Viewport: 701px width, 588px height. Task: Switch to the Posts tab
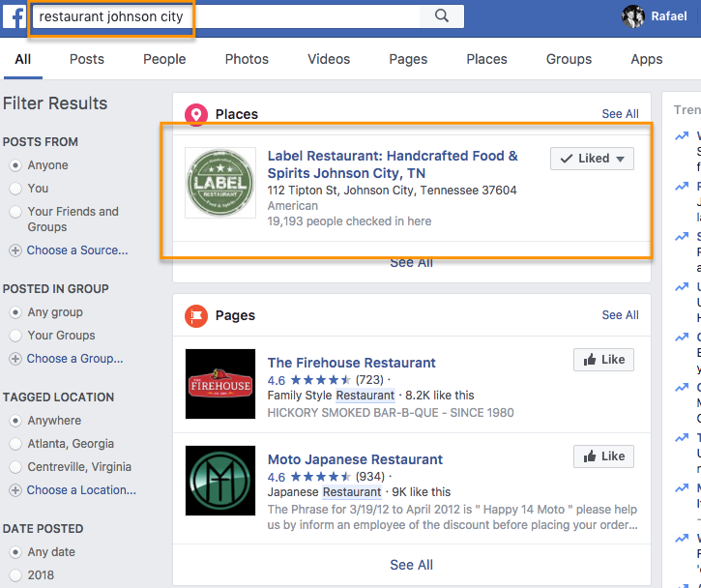(87, 59)
